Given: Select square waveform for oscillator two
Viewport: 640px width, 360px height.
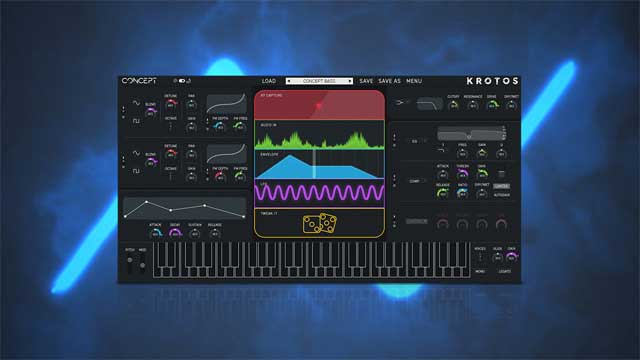Looking at the screenshot, I should [136, 171].
